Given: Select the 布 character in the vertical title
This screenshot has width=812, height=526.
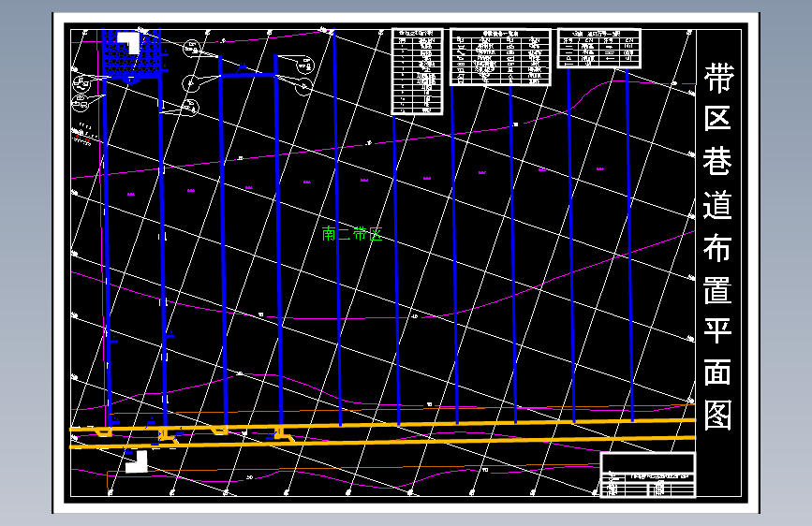Looking at the screenshot, I should (x=717, y=247).
